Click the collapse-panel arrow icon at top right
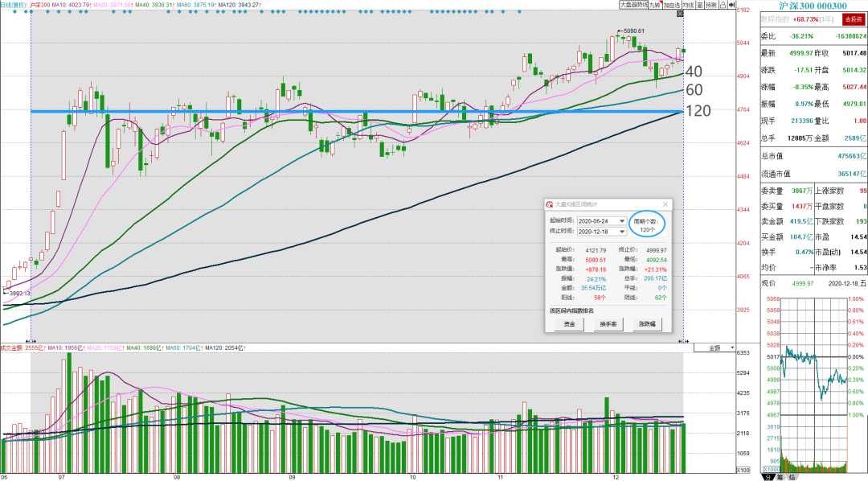 (732, 5)
